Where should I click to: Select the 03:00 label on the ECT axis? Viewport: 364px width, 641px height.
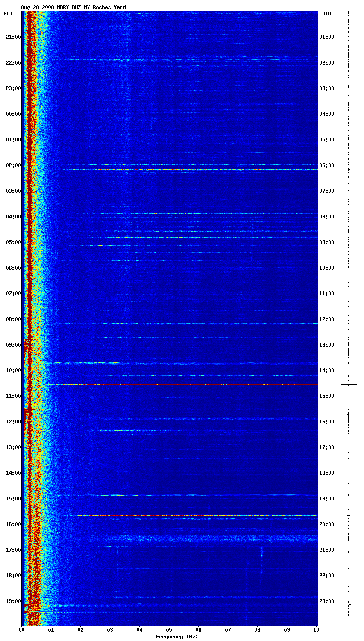13,191
